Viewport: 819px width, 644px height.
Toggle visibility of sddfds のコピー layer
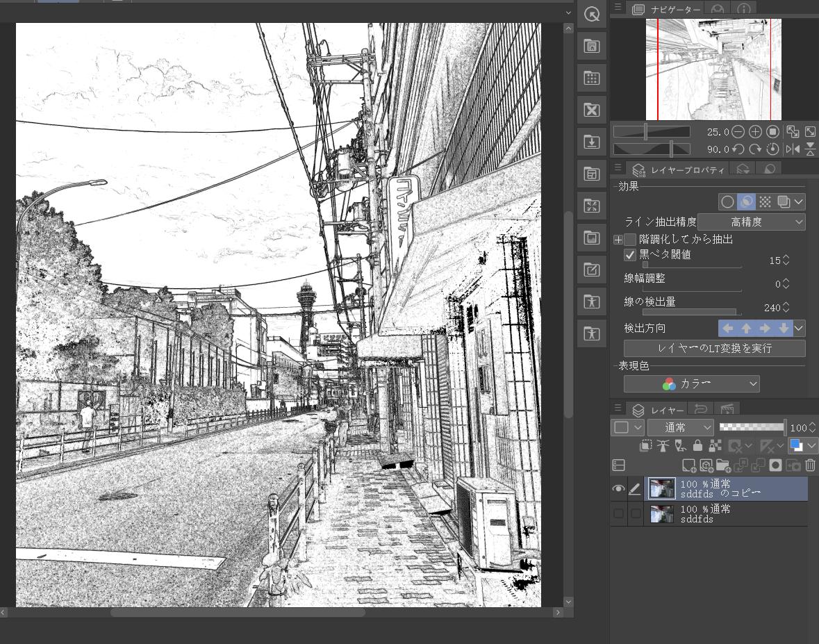point(618,489)
